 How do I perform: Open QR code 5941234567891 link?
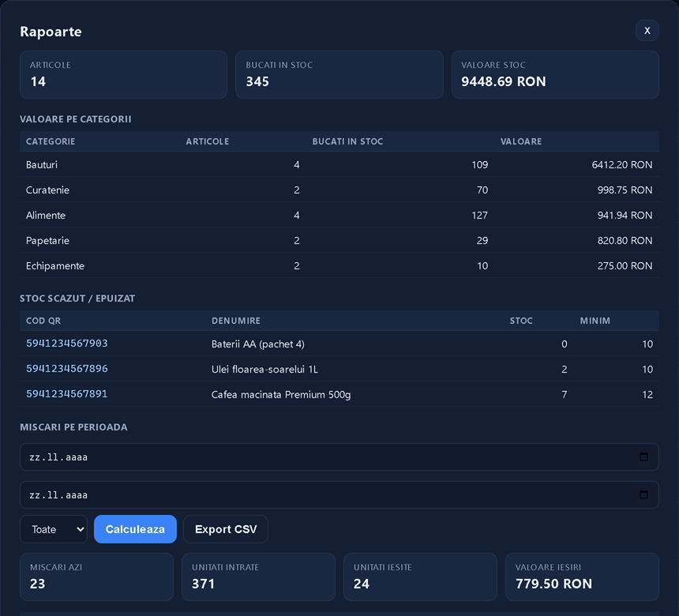(x=66, y=394)
